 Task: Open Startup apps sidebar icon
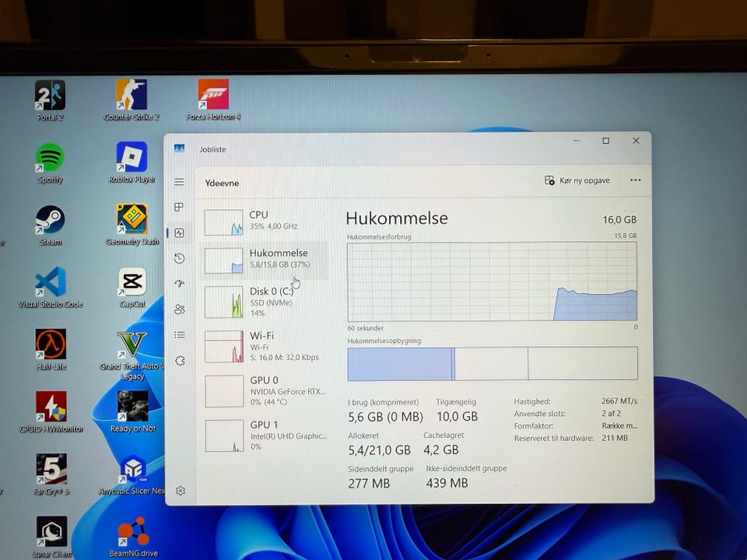point(179,284)
